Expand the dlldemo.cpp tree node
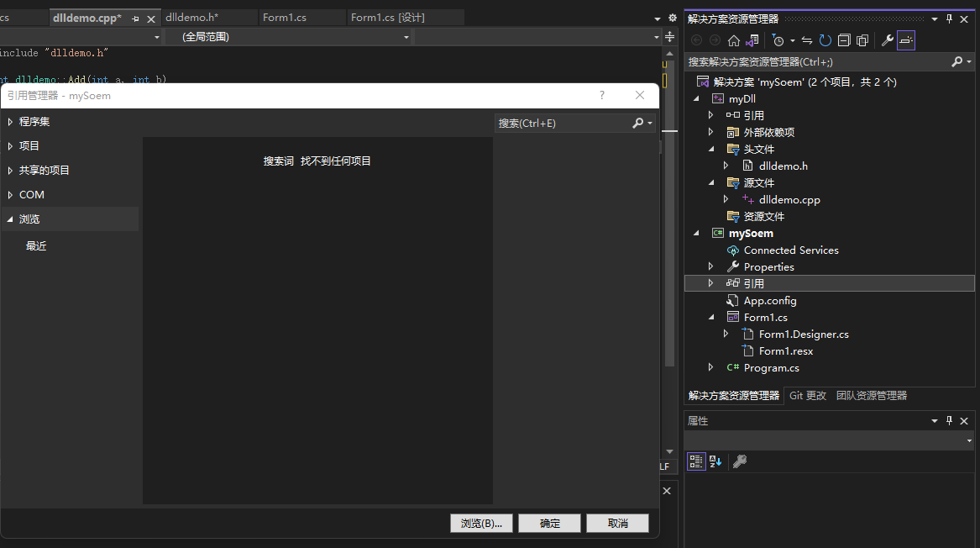The height and width of the screenshot is (548, 980). [x=726, y=199]
